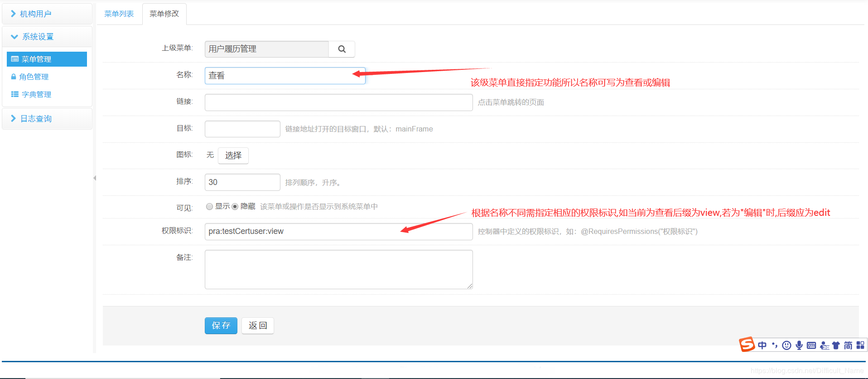
Task: Click the hint text 排列顺序，升序。
Action: (313, 183)
